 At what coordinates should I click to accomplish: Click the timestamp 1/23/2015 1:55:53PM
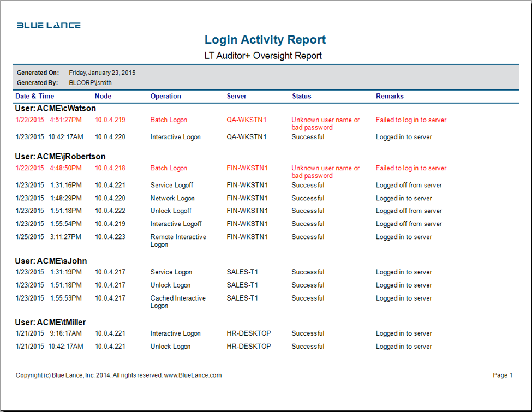[49, 298]
